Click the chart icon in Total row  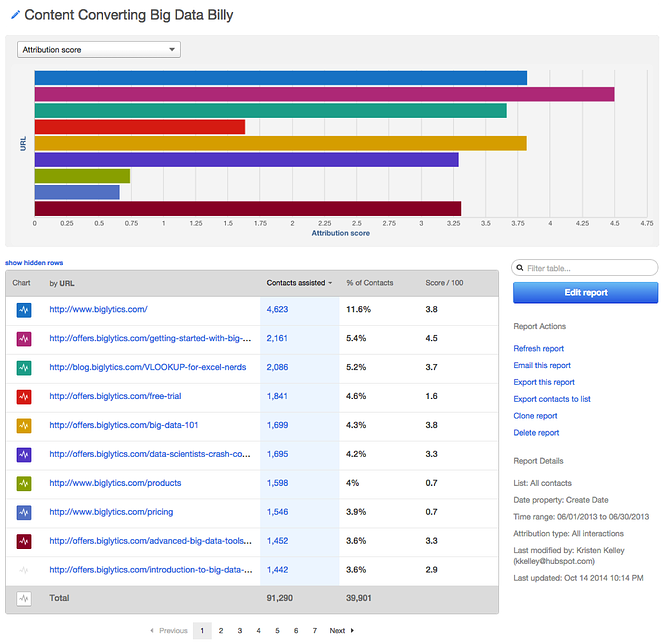[24, 599]
